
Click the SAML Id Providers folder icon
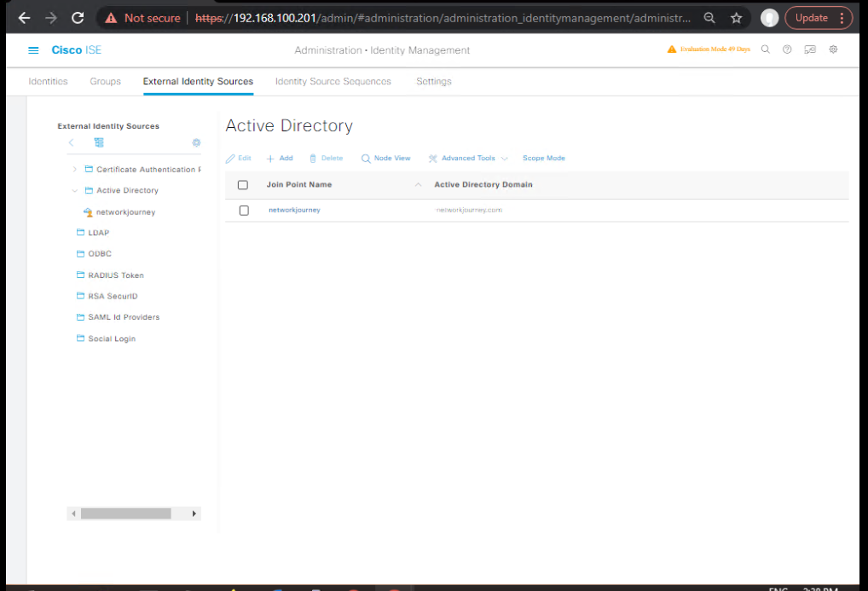[x=80, y=317]
